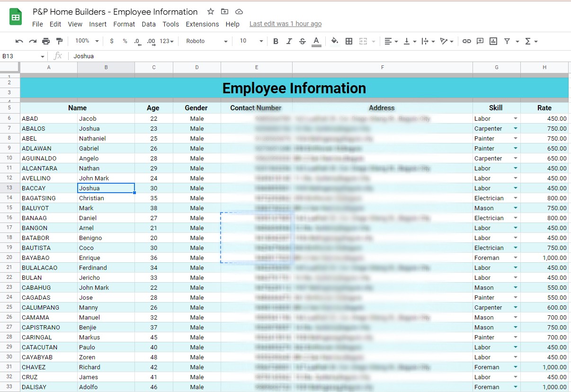
Task: Select column F header
Action: pyautogui.click(x=383, y=68)
